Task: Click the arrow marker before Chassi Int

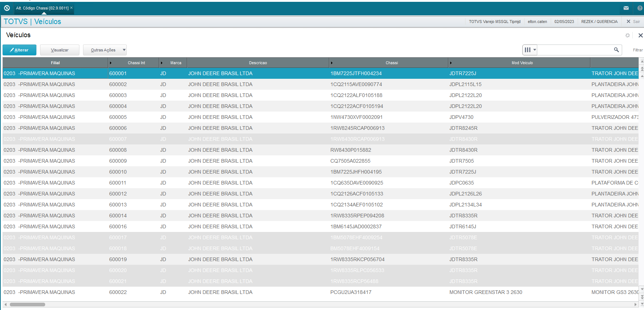Action: point(111,63)
